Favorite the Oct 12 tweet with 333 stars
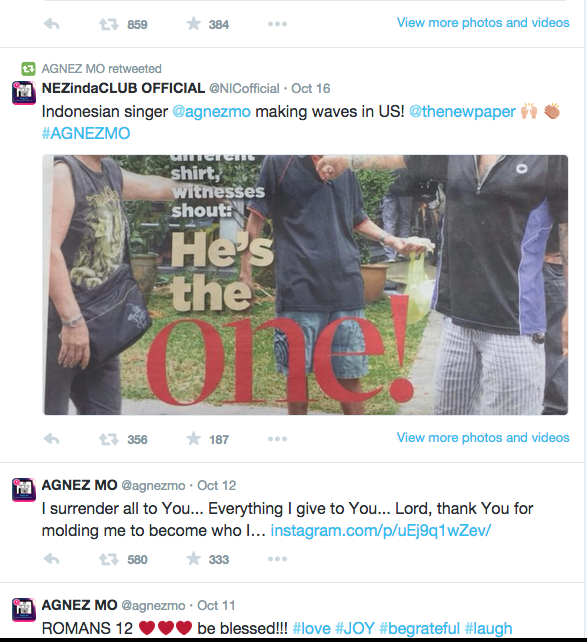Screen dimensions: 587x642 click(194, 558)
